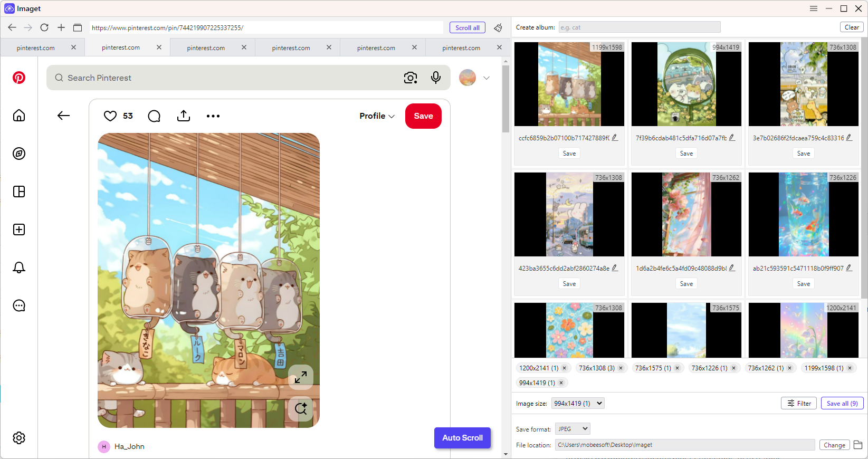This screenshot has height=459, width=868.
Task: Click the broom clean icon beside Scroll all
Action: [x=498, y=27]
